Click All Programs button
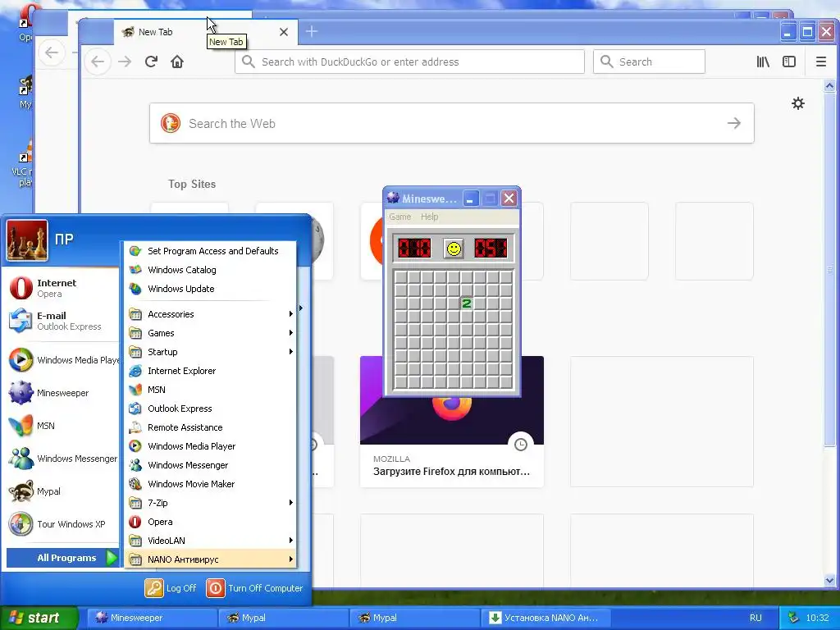This screenshot has width=840, height=630. 62,558
